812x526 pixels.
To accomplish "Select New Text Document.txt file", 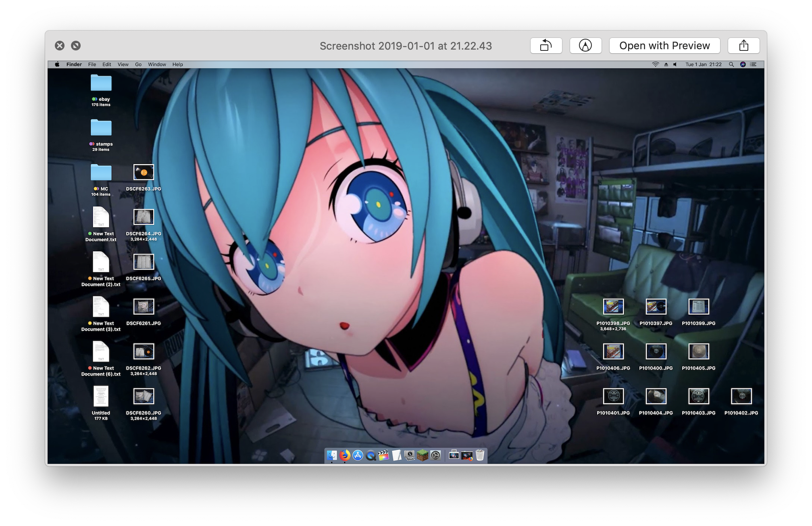I will (101, 217).
